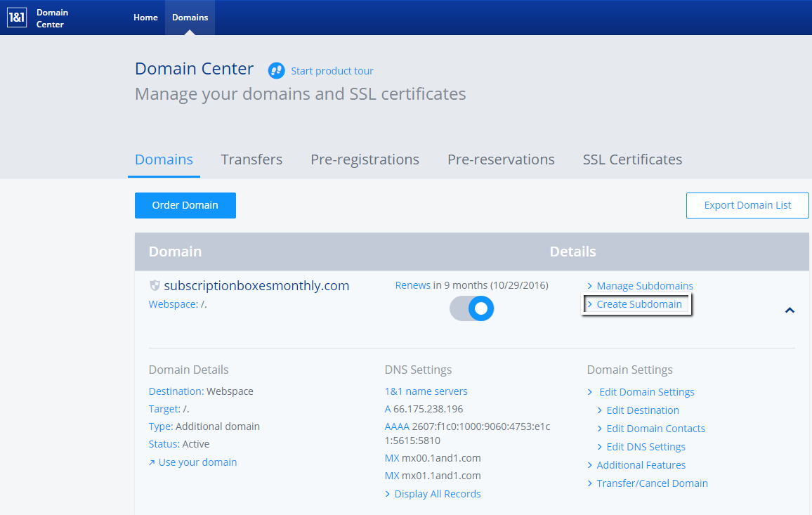Open the Webspace link under the domain name
812x515 pixels.
tap(173, 304)
